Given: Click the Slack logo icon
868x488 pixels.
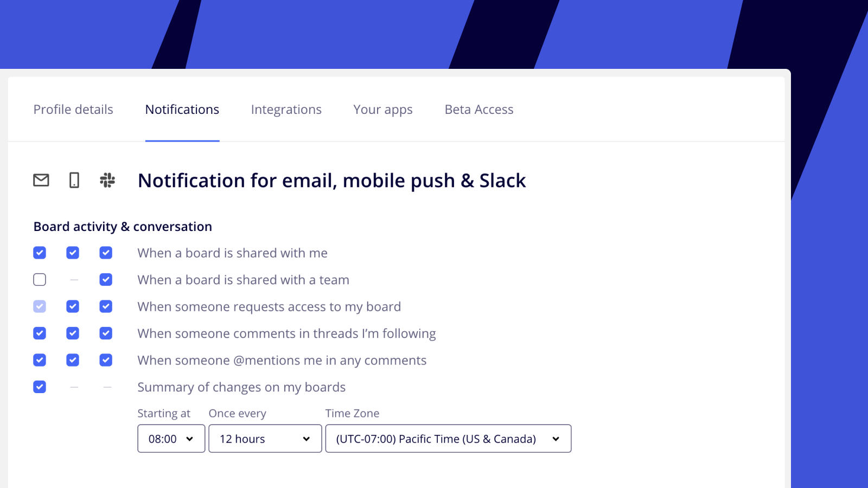Looking at the screenshot, I should 107,180.
